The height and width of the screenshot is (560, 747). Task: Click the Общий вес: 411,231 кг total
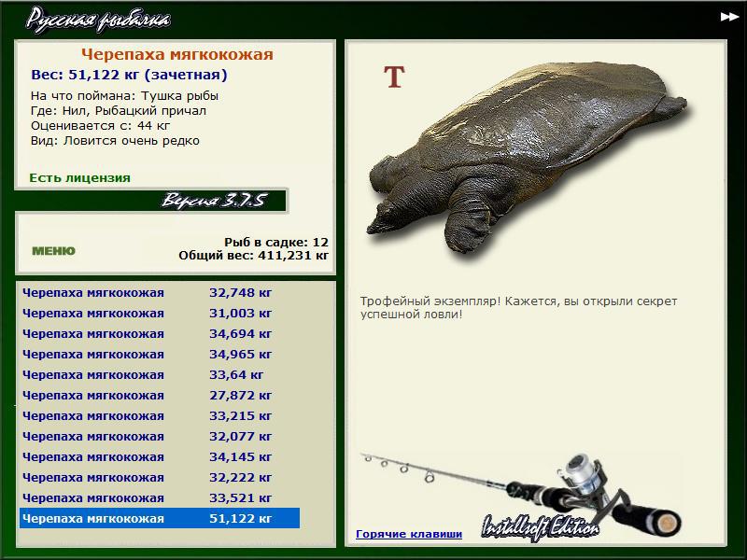click(x=253, y=255)
